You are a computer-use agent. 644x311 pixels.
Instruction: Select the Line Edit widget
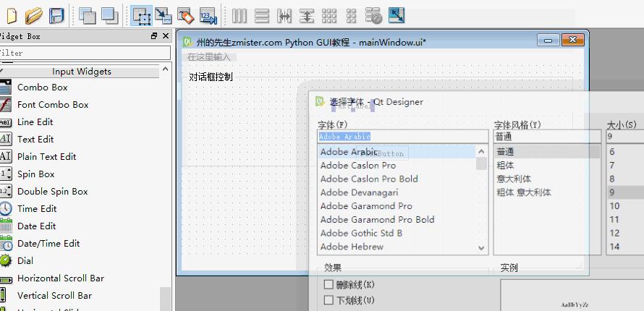[x=35, y=122]
